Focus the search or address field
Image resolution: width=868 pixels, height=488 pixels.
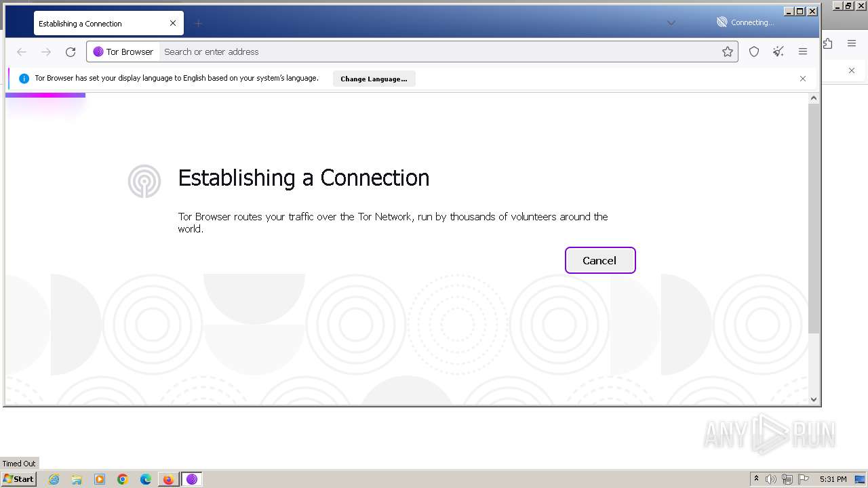(441, 52)
